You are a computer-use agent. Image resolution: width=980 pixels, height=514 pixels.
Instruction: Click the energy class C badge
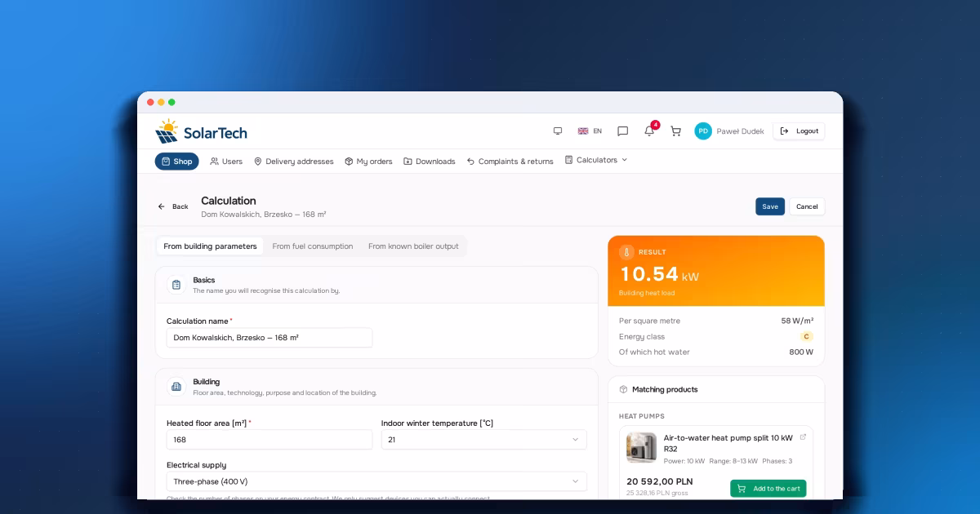tap(807, 336)
